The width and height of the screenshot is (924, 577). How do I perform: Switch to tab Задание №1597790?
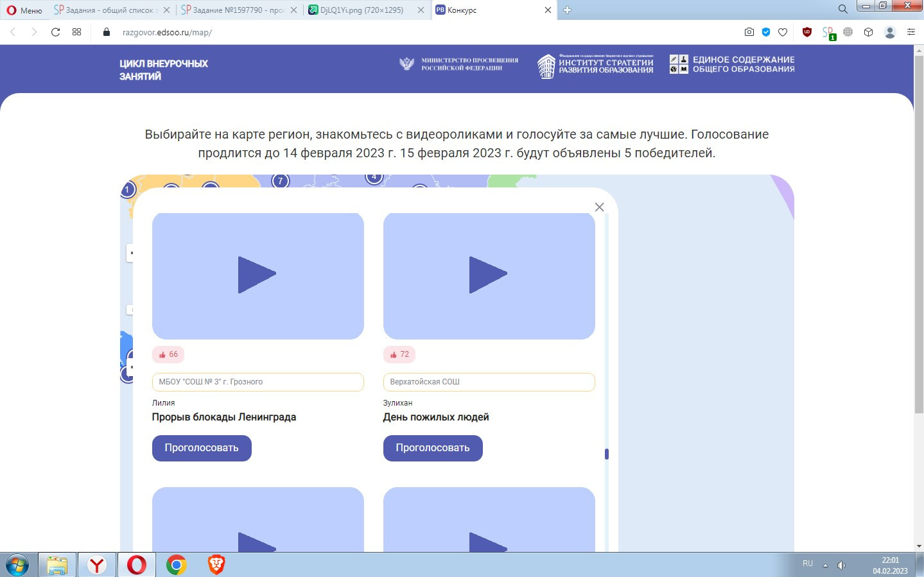232,10
